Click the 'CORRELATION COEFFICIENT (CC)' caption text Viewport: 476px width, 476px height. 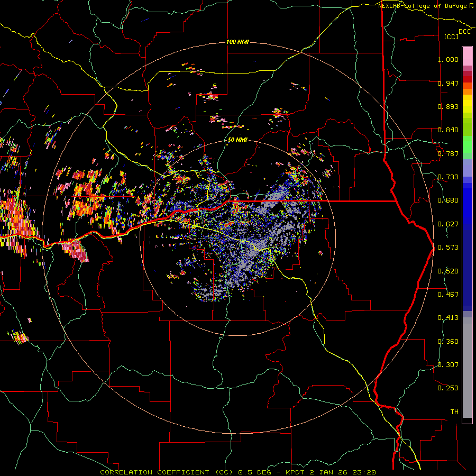167,472
